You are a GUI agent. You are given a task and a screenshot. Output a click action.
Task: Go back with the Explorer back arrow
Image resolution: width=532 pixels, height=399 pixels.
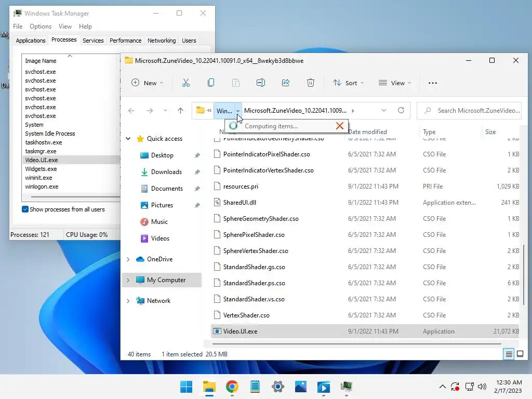pos(131,111)
